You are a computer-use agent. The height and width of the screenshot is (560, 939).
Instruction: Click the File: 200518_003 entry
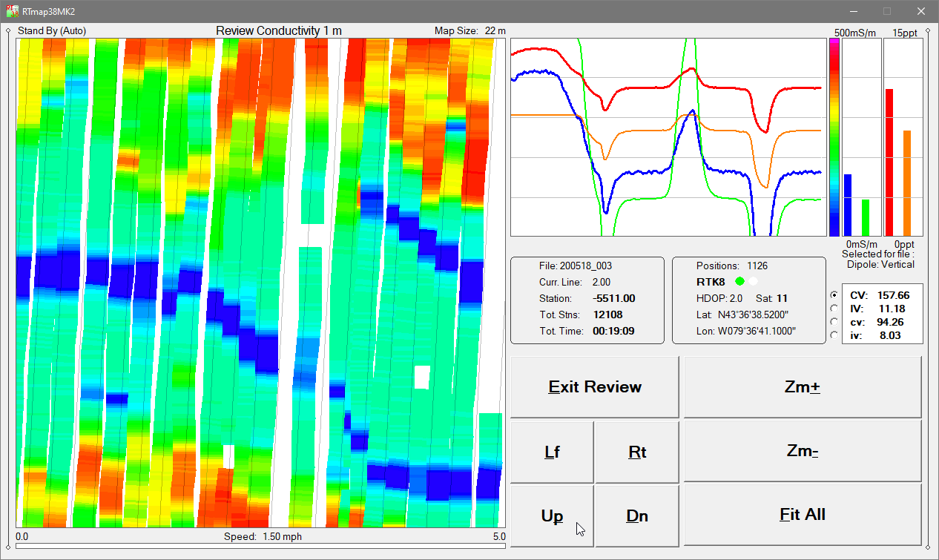(x=576, y=266)
